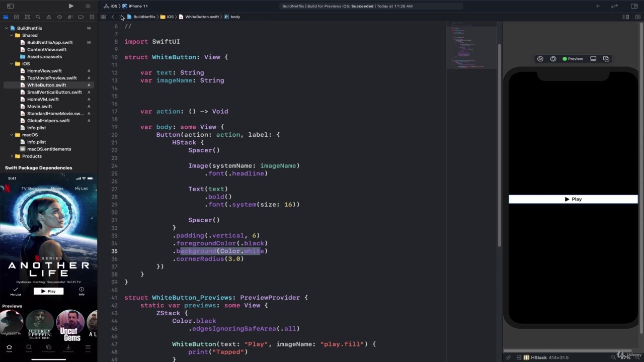The image size is (644, 362).
Task: Go back in editor history
Action: 113,17
